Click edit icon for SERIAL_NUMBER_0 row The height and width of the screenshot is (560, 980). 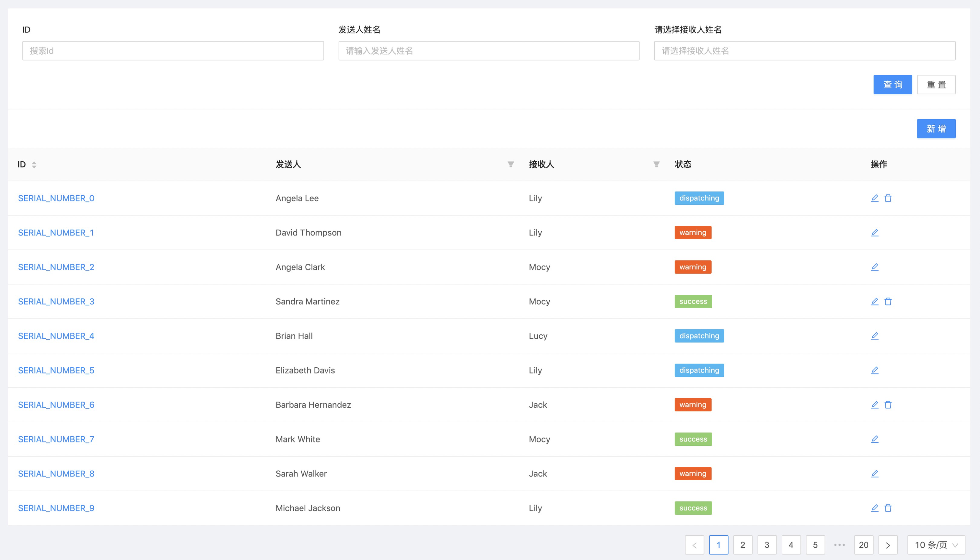click(875, 198)
